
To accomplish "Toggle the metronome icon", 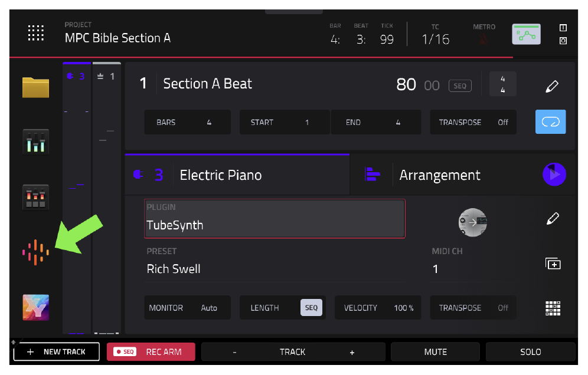I will [x=484, y=40].
